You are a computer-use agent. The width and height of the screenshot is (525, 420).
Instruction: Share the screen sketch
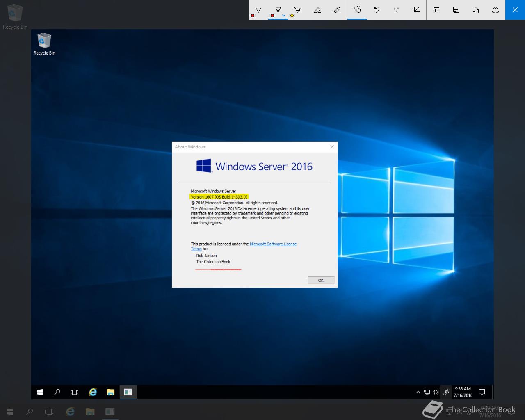pos(495,10)
